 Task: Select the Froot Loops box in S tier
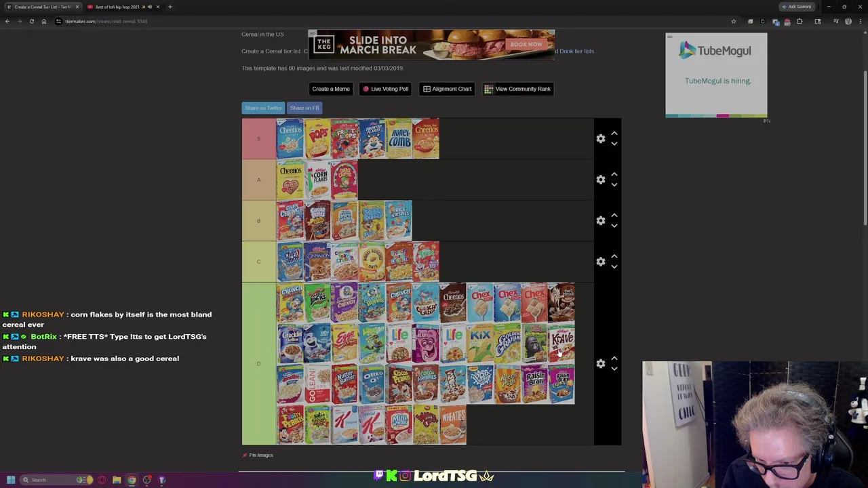[344, 139]
